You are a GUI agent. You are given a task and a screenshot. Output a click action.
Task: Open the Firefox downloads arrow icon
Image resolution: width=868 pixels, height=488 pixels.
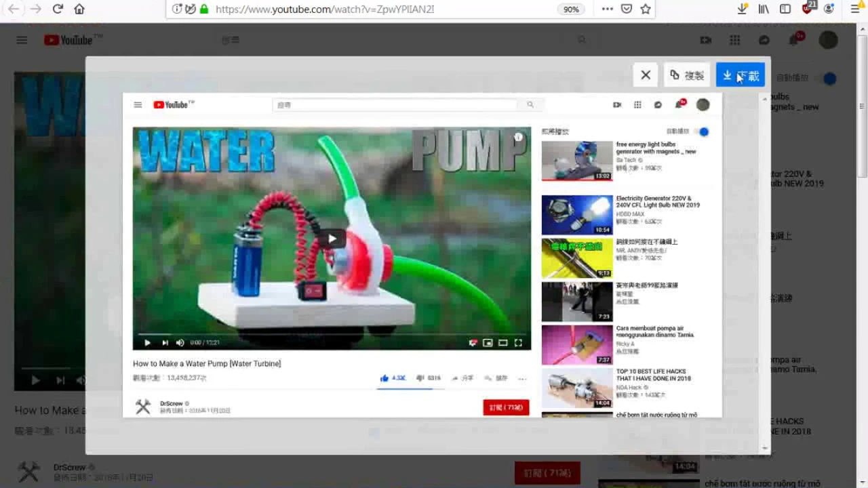coord(743,9)
